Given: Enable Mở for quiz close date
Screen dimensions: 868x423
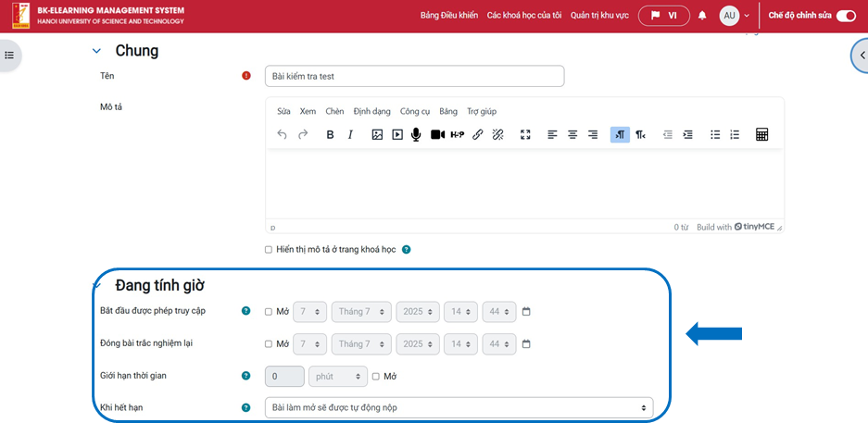Looking at the screenshot, I should pyautogui.click(x=269, y=344).
